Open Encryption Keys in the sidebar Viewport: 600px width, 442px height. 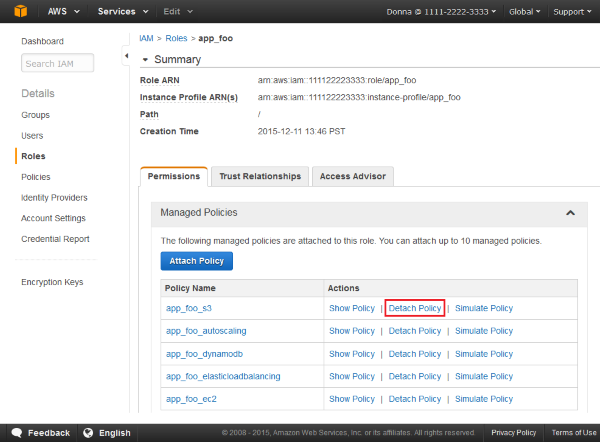point(52,282)
